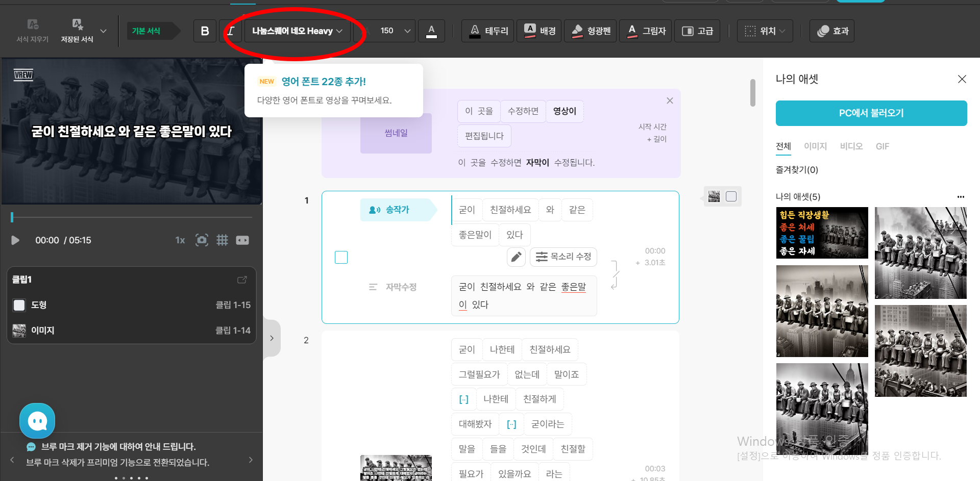Click the silence marker [··] before 굳이라는
This screenshot has width=980, height=481.
point(511,424)
